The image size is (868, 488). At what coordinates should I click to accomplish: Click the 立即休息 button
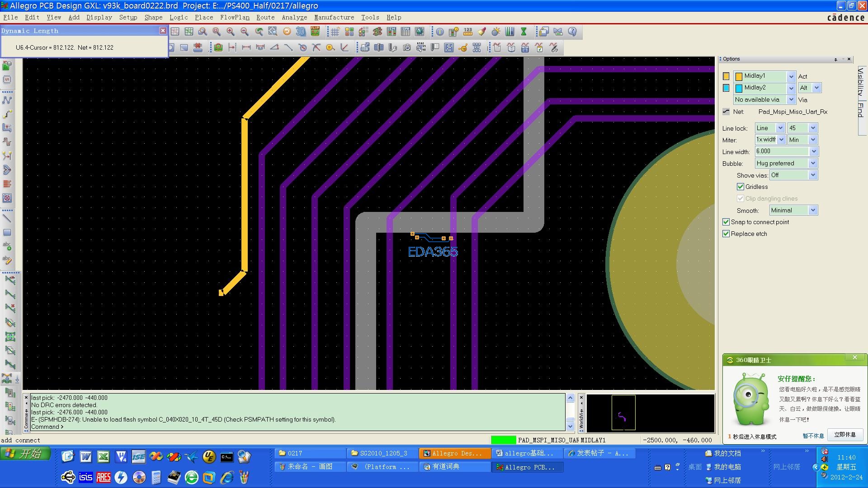(844, 435)
